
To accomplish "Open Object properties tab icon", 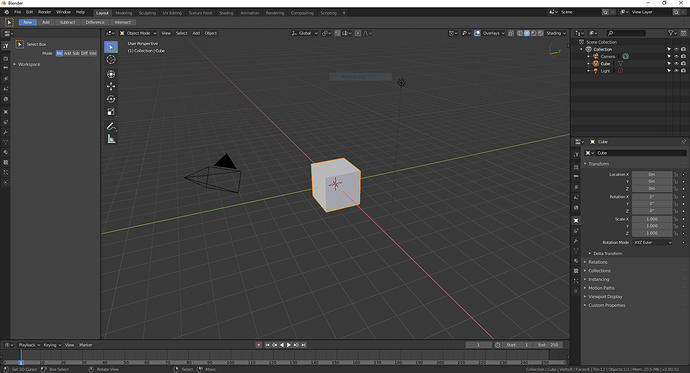I will pyautogui.click(x=576, y=220).
